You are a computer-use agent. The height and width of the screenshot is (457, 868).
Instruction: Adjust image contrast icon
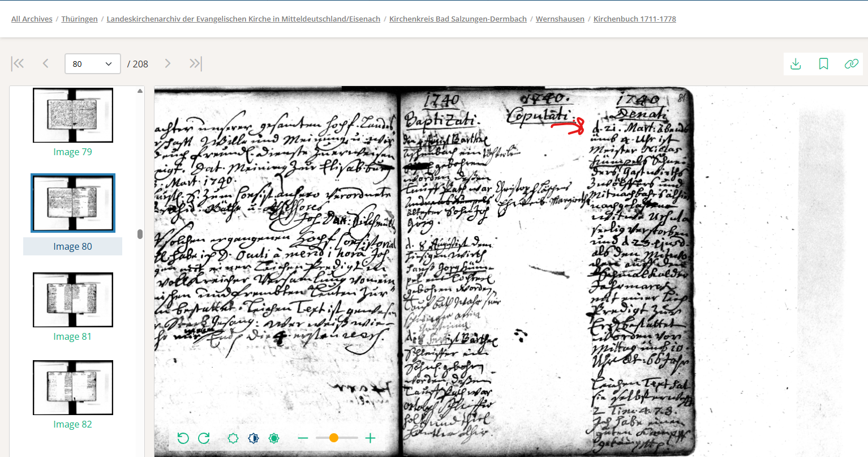pyautogui.click(x=253, y=438)
